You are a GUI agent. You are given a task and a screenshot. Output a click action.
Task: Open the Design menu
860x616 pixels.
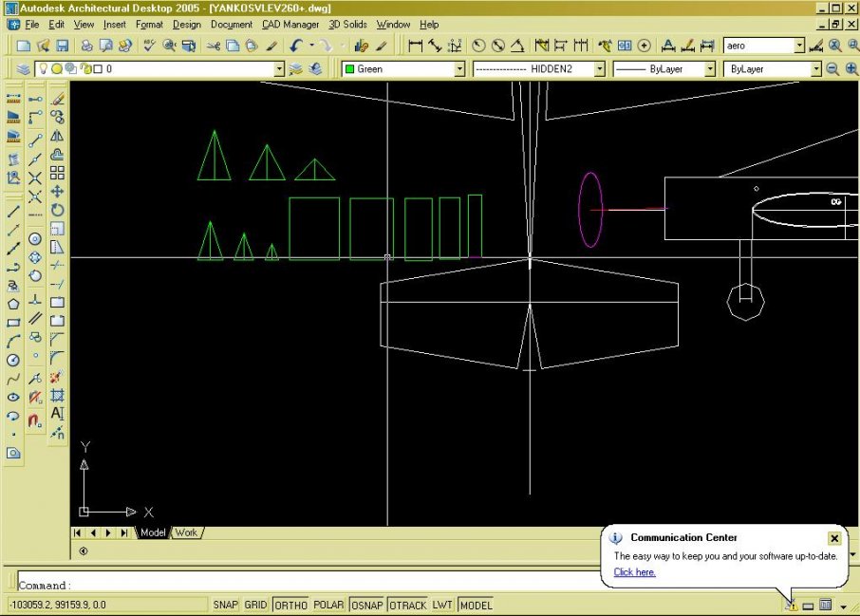pyautogui.click(x=186, y=24)
